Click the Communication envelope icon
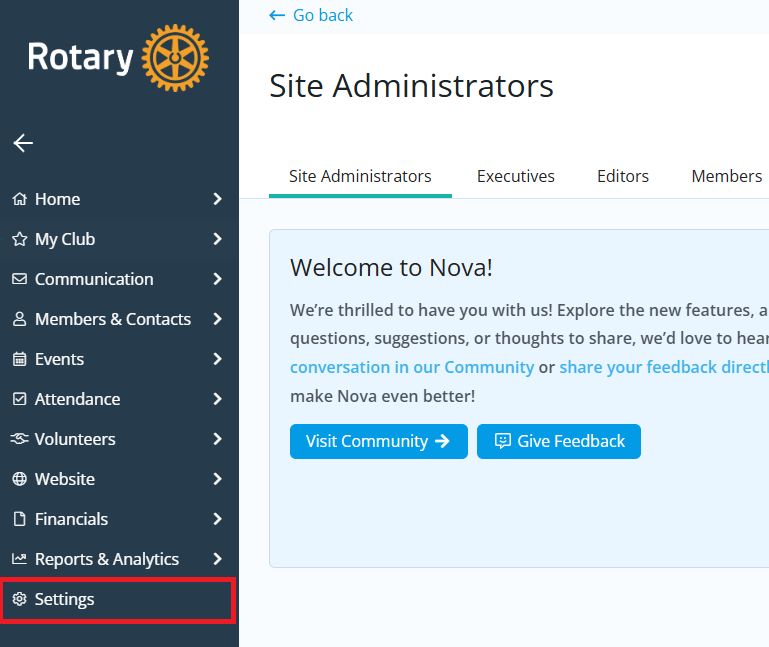The image size is (769, 647). 20,279
